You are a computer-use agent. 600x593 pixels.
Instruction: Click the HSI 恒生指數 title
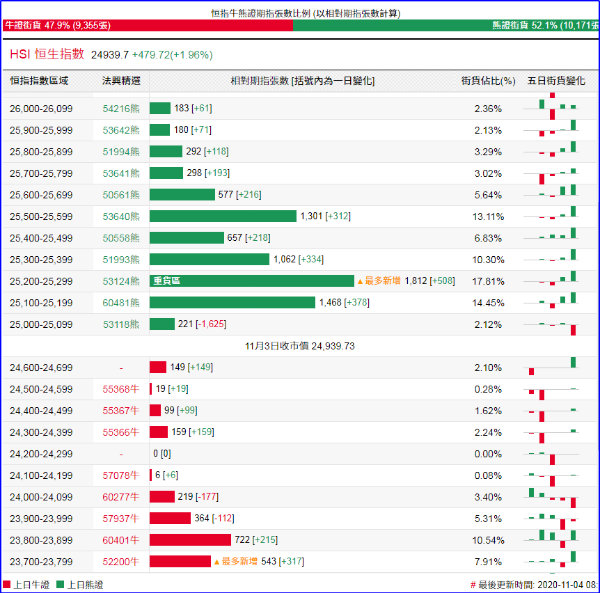47,54
